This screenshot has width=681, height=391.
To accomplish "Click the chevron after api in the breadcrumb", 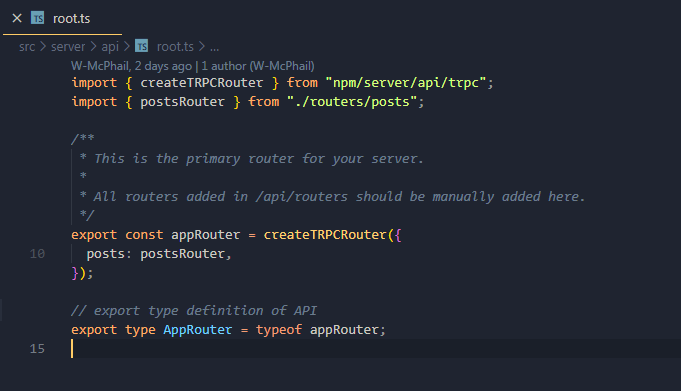I will pos(126,46).
